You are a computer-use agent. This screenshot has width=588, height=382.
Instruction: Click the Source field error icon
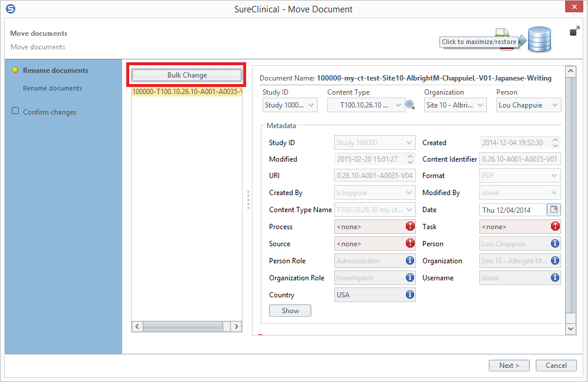(410, 243)
